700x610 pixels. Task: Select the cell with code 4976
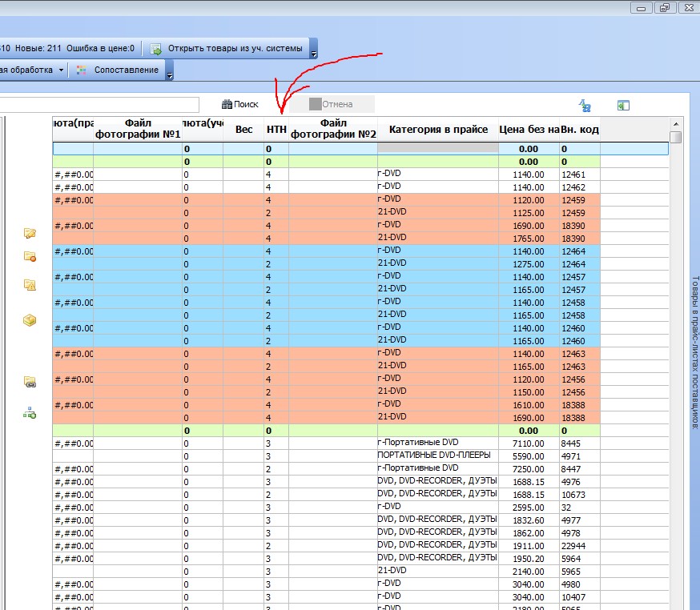580,482
